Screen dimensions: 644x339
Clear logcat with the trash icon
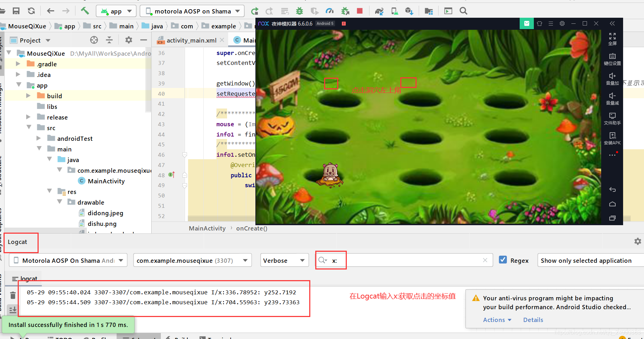(13, 295)
